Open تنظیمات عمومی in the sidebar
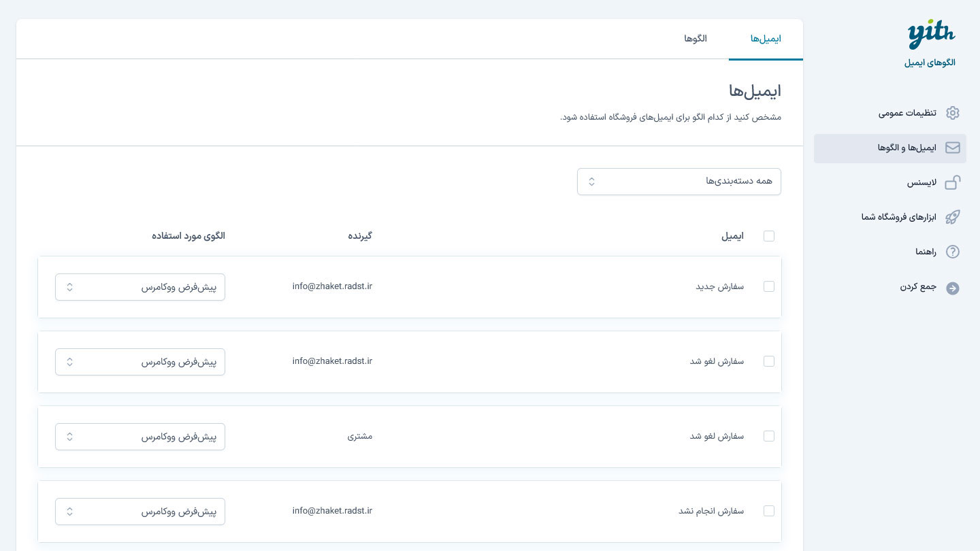980x551 pixels. click(x=890, y=113)
